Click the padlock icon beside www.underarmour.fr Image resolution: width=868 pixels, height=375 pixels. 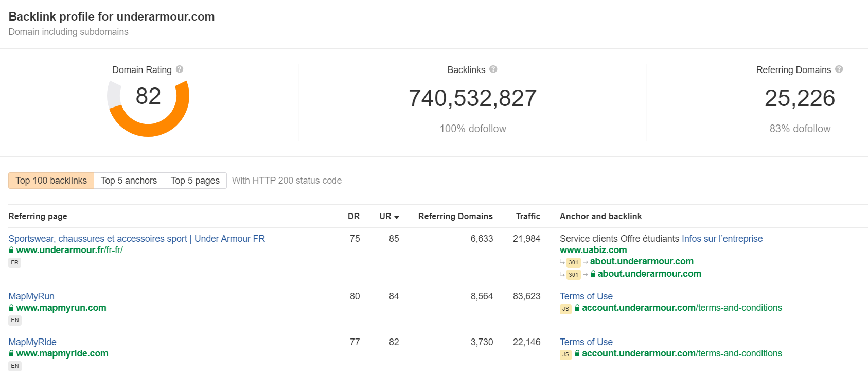[x=11, y=250]
